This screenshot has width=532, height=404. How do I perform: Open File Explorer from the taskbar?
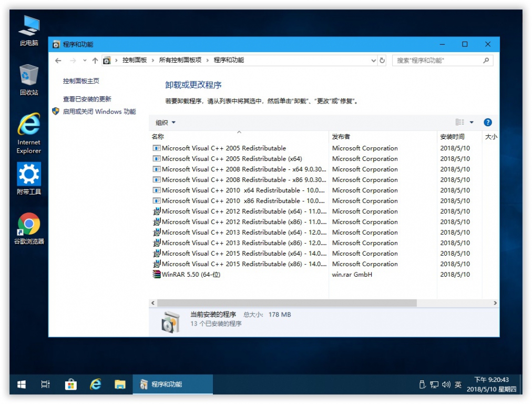(120, 385)
